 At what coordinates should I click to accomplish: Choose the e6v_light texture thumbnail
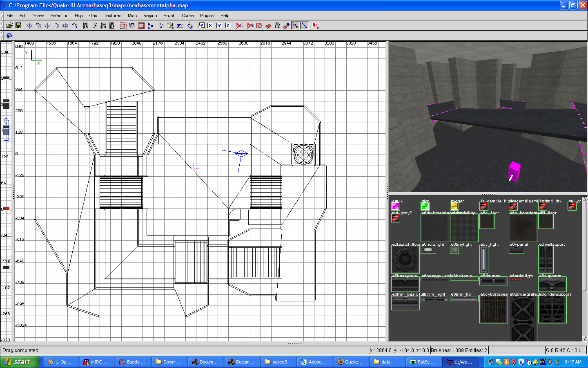pos(483,260)
